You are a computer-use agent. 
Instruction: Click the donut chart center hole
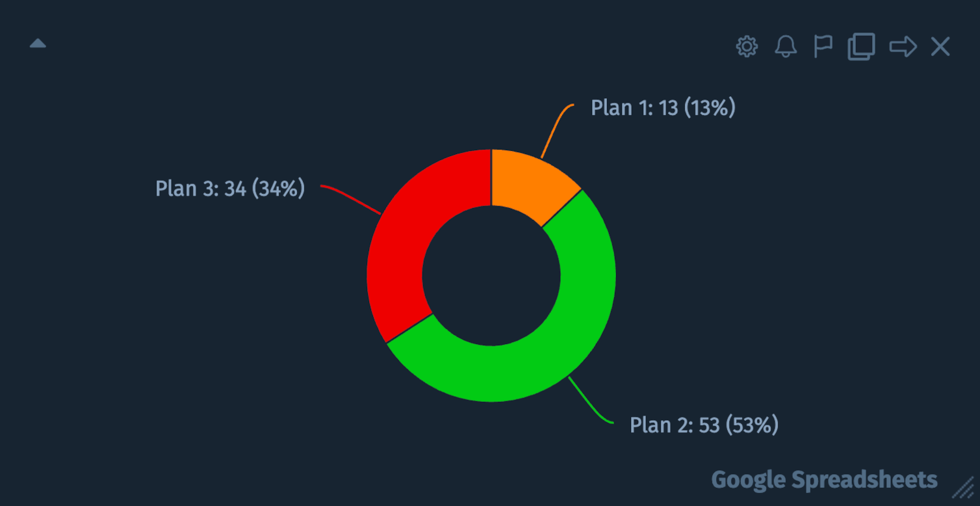coord(491,276)
